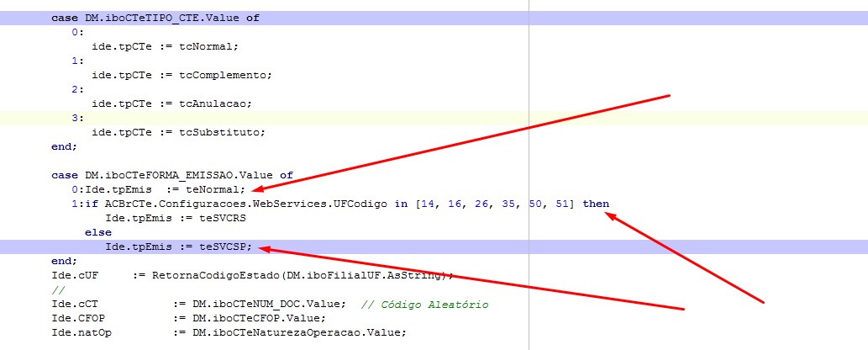Click the 'else' keyword
The image size is (868, 350).
98,232
